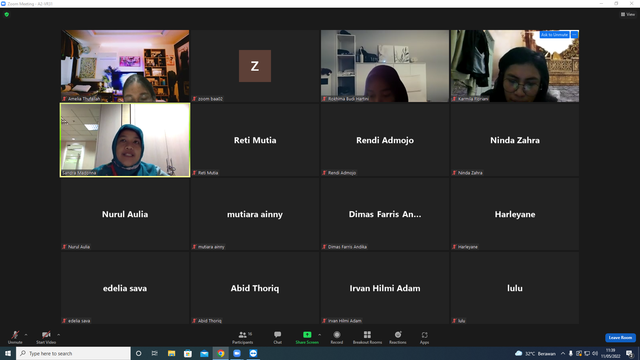Image resolution: width=640 pixels, height=360 pixels.
Task: Click the green Share Screen button
Action: click(307, 337)
